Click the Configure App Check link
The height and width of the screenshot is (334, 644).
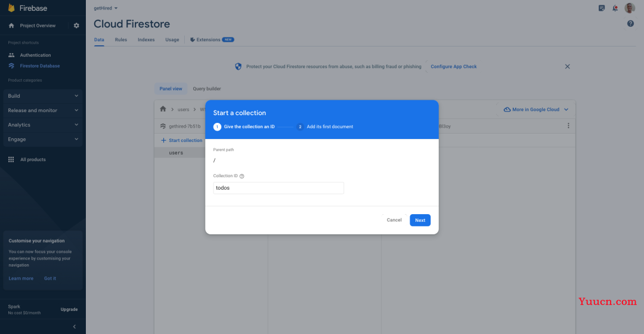[453, 67]
